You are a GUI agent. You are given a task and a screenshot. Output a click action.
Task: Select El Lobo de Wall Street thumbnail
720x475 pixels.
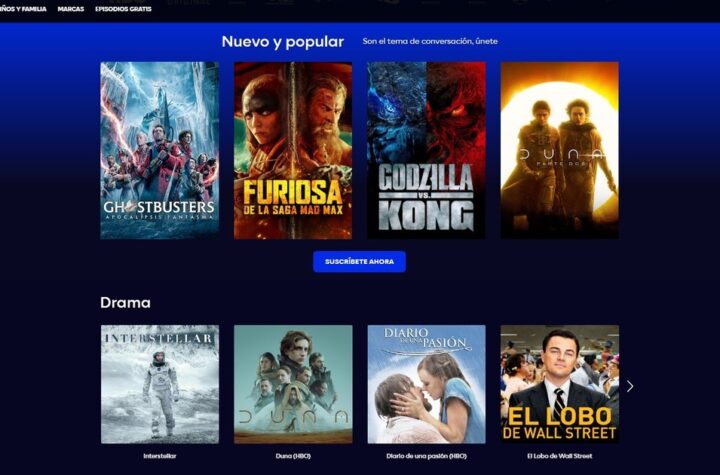(x=559, y=384)
